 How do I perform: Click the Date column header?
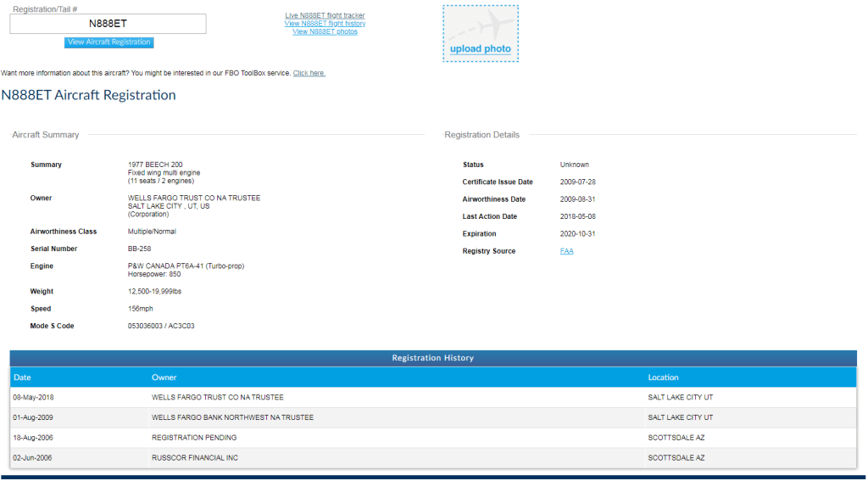(22, 378)
